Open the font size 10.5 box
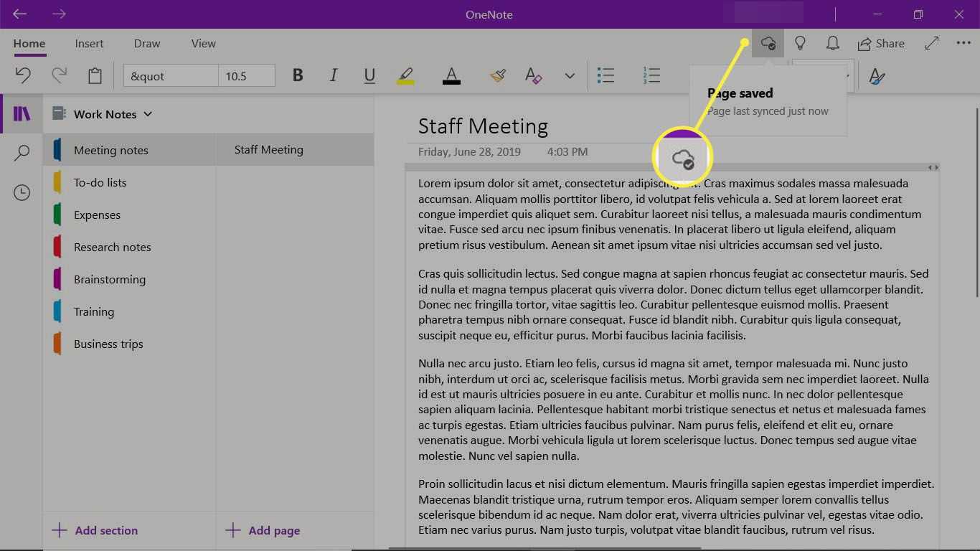 point(246,76)
